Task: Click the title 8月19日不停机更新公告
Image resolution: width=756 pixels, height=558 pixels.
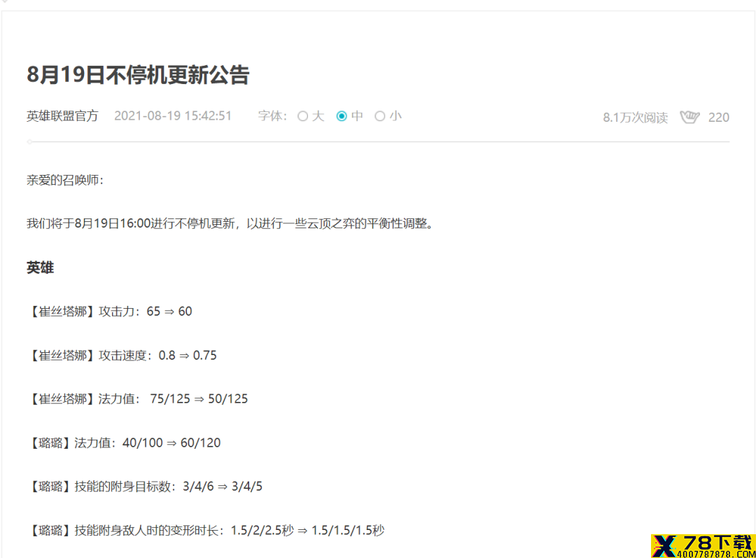Action: click(138, 75)
